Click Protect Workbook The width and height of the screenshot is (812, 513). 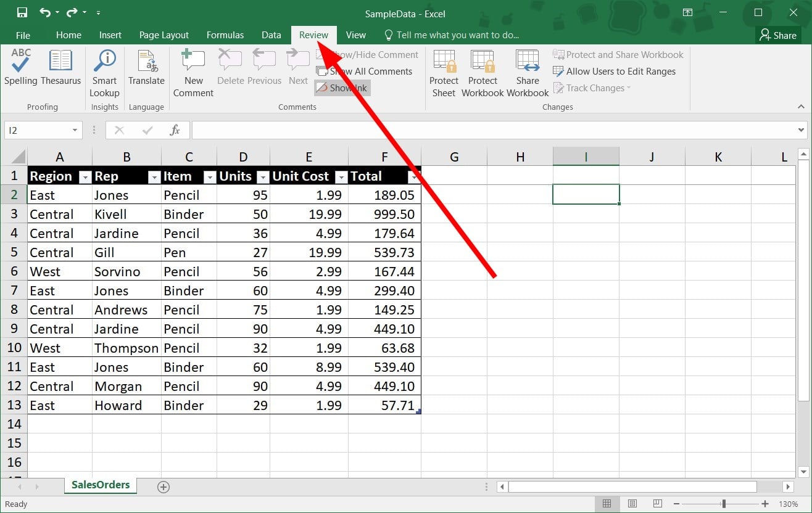point(483,73)
